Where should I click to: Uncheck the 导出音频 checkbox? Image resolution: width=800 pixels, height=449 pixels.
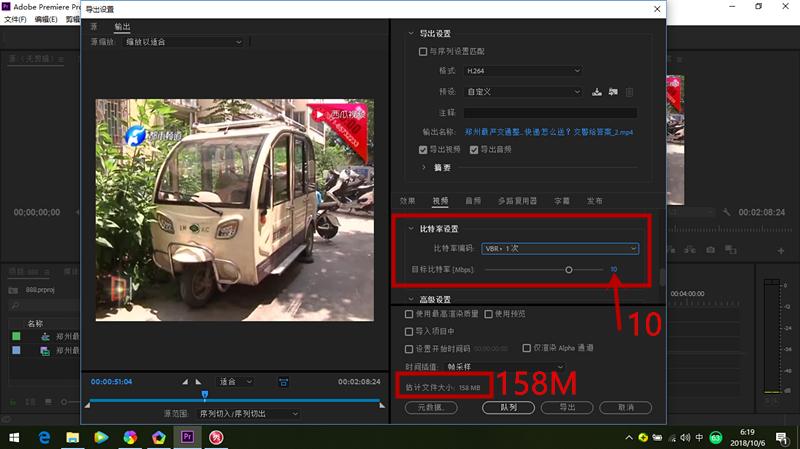tap(474, 149)
